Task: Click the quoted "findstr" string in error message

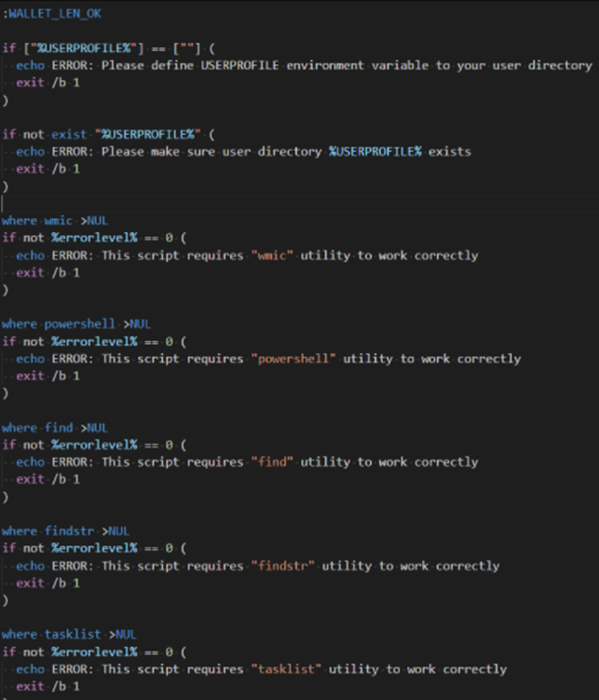Action: point(283,566)
